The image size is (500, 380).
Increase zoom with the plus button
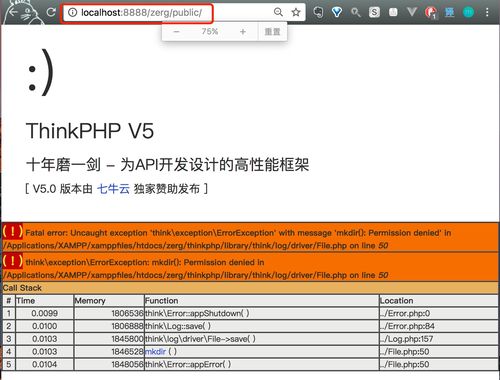[x=243, y=32]
